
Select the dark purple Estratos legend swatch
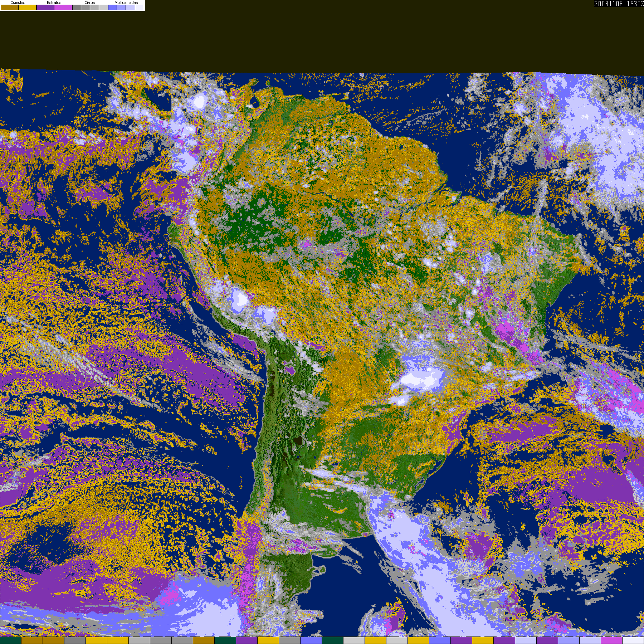tap(45, 7)
